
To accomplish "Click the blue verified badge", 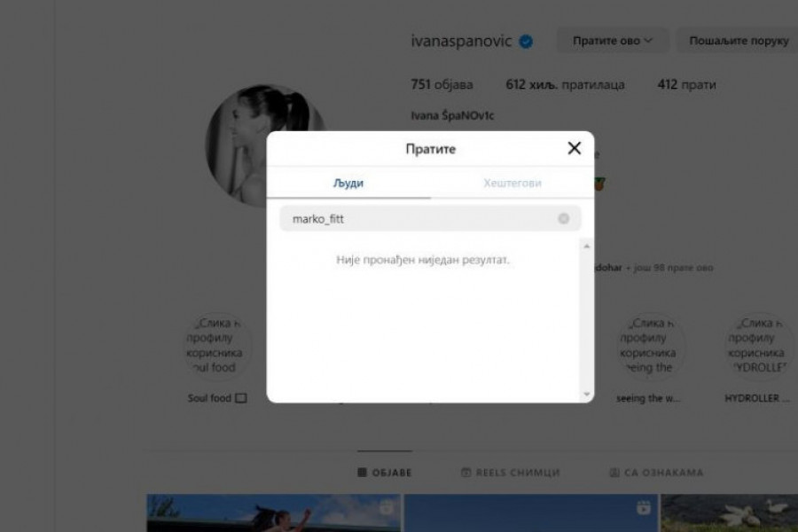I will (x=526, y=42).
